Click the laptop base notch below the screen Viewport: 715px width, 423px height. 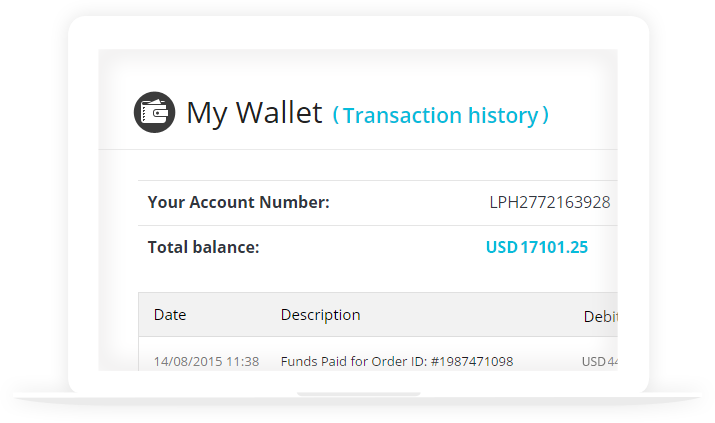358,394
